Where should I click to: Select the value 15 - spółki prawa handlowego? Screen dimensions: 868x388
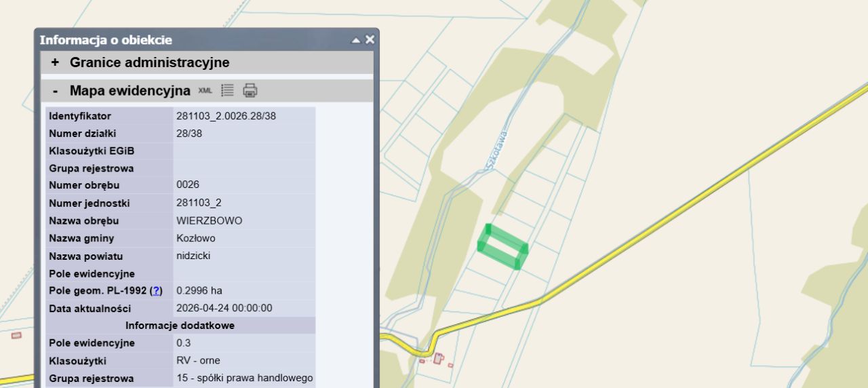tap(245, 378)
